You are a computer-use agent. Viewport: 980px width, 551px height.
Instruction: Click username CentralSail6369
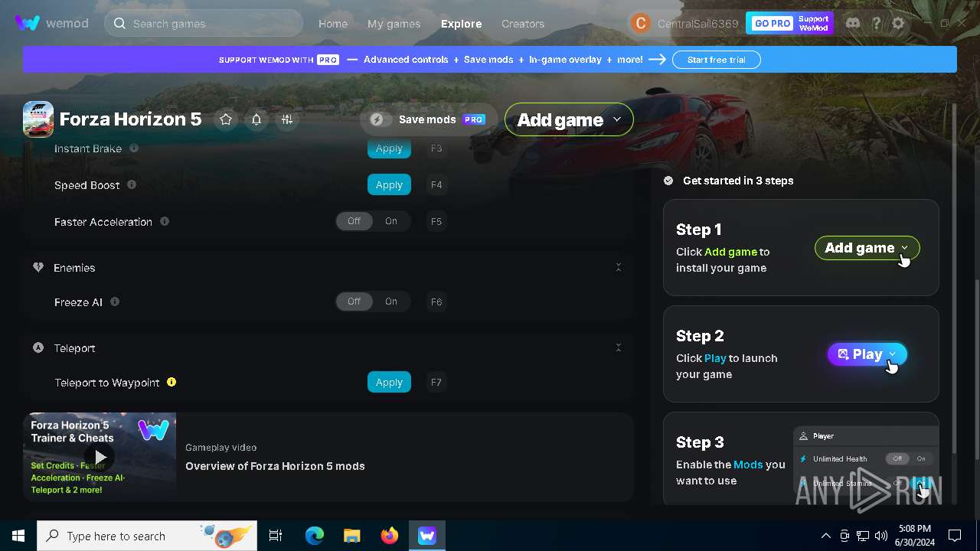click(x=697, y=24)
